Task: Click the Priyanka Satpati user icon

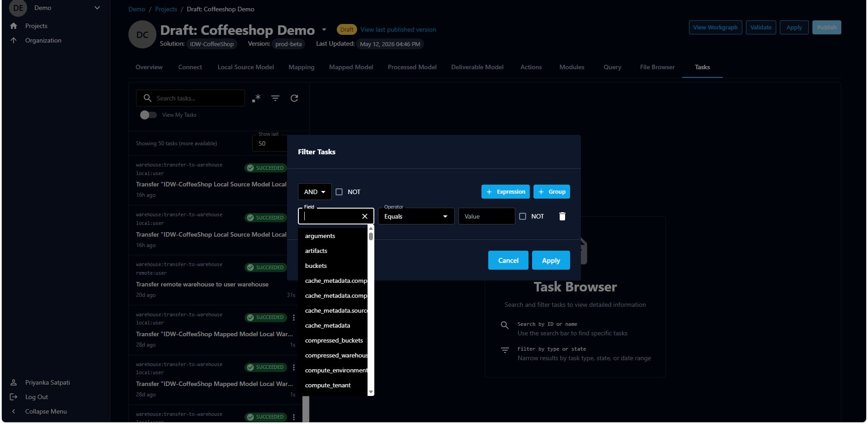Action: [x=14, y=382]
